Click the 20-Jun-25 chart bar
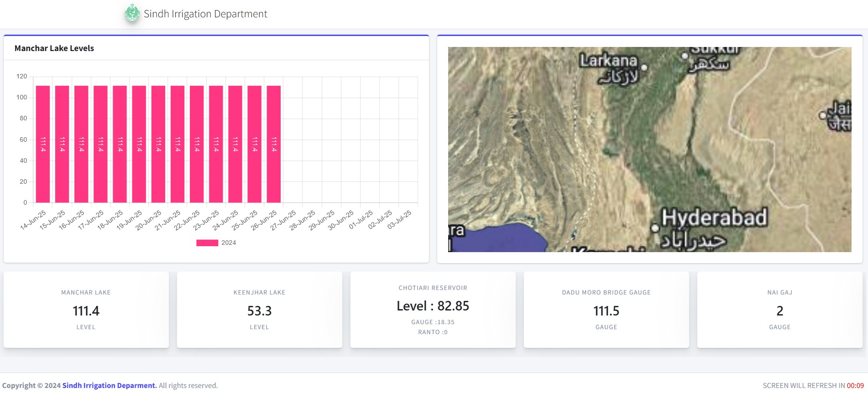This screenshot has width=868, height=393. point(158,144)
